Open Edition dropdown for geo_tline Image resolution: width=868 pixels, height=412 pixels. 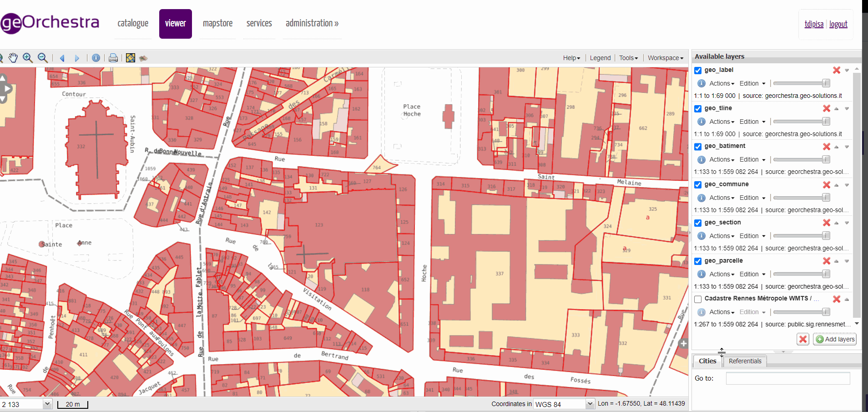752,122
